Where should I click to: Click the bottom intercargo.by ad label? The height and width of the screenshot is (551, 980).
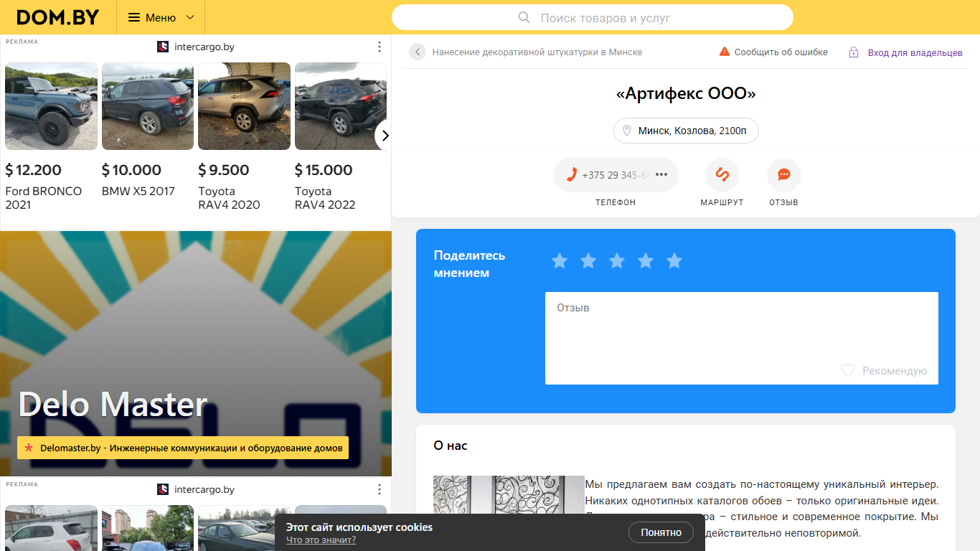(x=204, y=489)
